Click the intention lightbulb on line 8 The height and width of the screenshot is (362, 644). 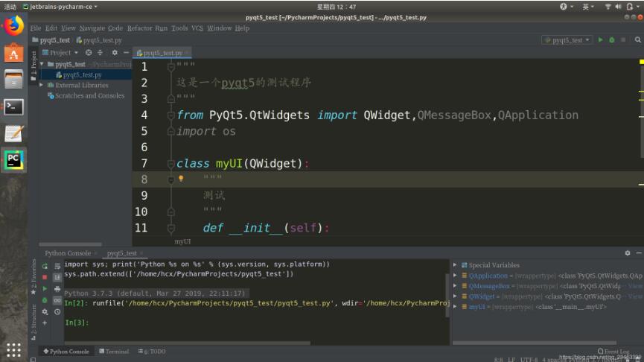[181, 179]
